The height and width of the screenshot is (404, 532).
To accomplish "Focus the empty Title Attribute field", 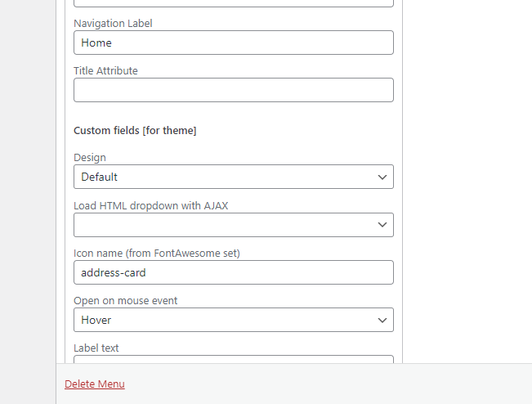I will pyautogui.click(x=233, y=90).
